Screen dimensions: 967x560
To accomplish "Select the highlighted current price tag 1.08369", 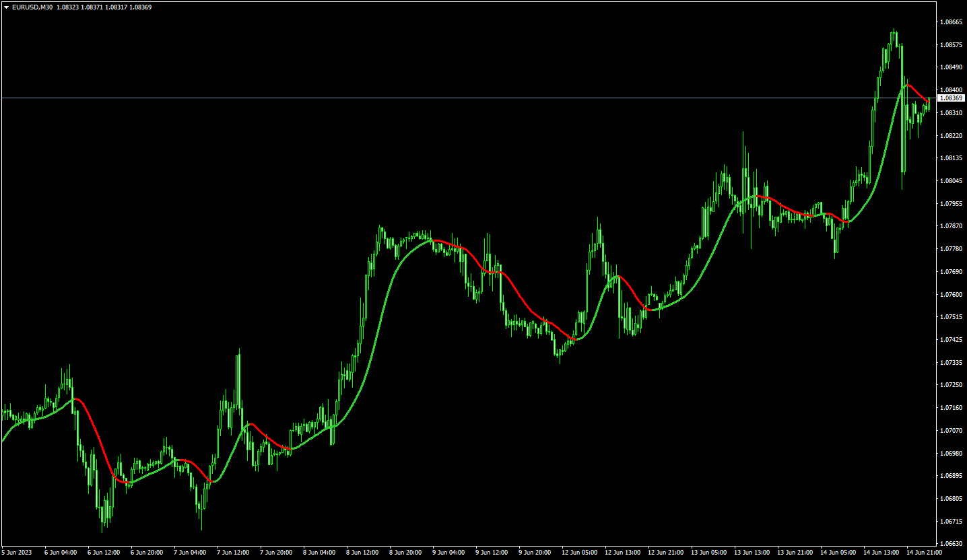I will coord(952,98).
